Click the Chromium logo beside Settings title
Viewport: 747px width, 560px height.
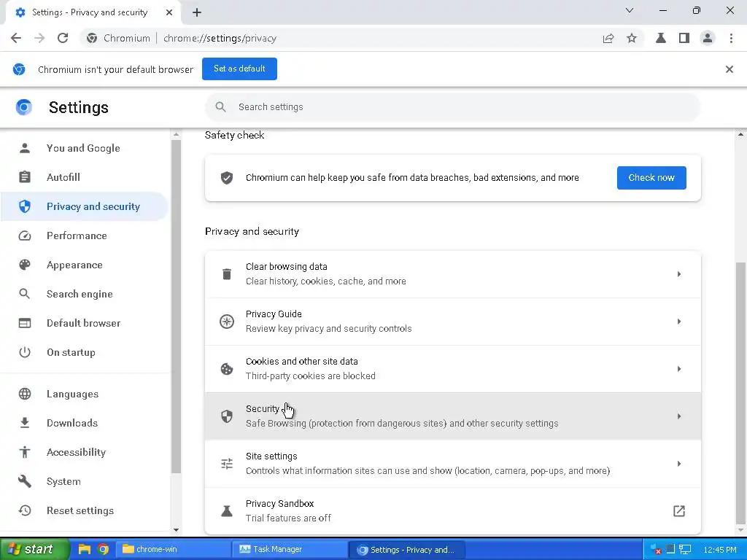pyautogui.click(x=24, y=108)
